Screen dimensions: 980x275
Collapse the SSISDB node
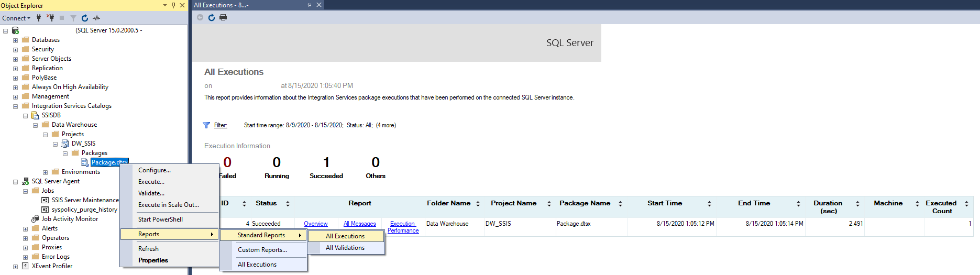pyautogui.click(x=25, y=116)
